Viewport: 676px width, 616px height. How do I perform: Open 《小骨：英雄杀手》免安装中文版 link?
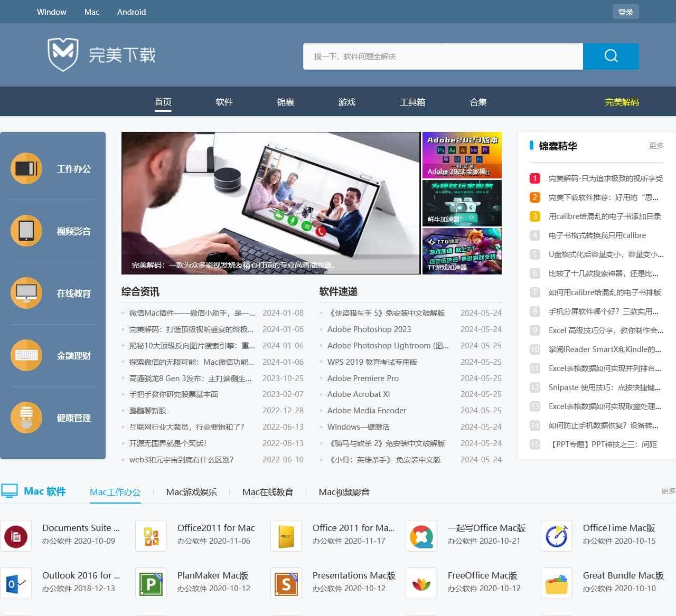[x=384, y=460]
